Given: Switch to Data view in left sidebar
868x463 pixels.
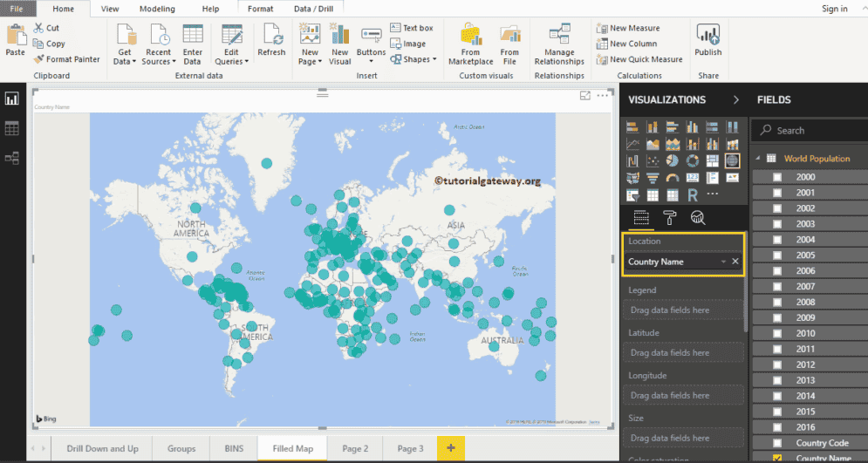Looking at the screenshot, I should tap(12, 129).
